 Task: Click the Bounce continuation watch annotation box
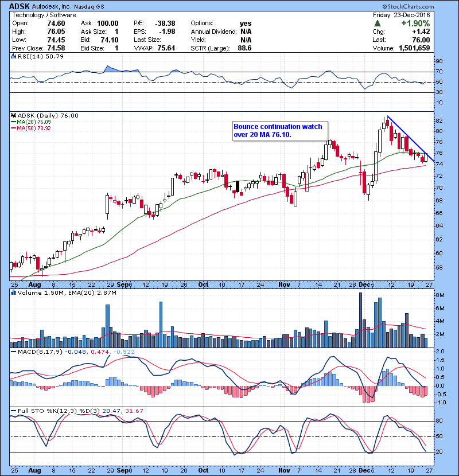tap(281, 131)
